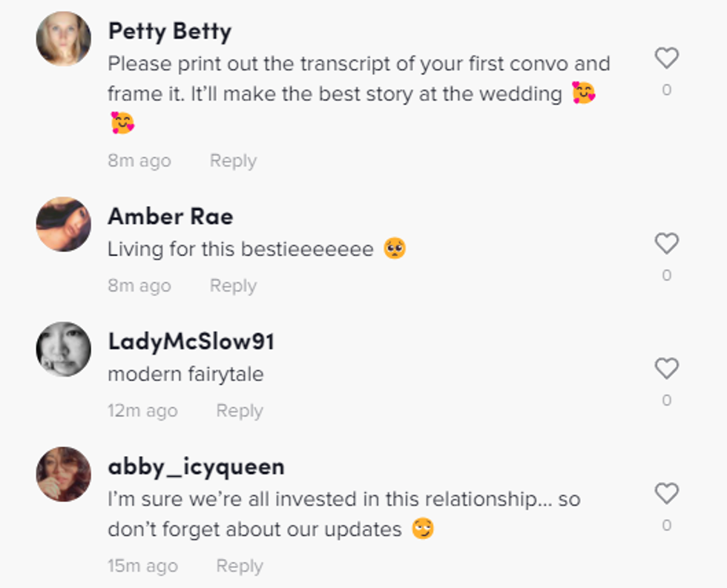Like Petty Betty's comment with the heart
Viewport: 727px width, 588px height.
(666, 59)
